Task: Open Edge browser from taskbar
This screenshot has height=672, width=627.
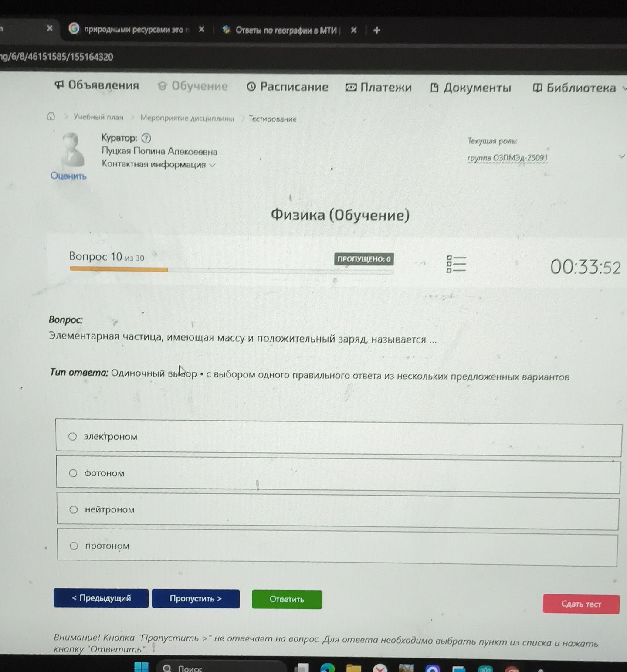Action: 328,668
